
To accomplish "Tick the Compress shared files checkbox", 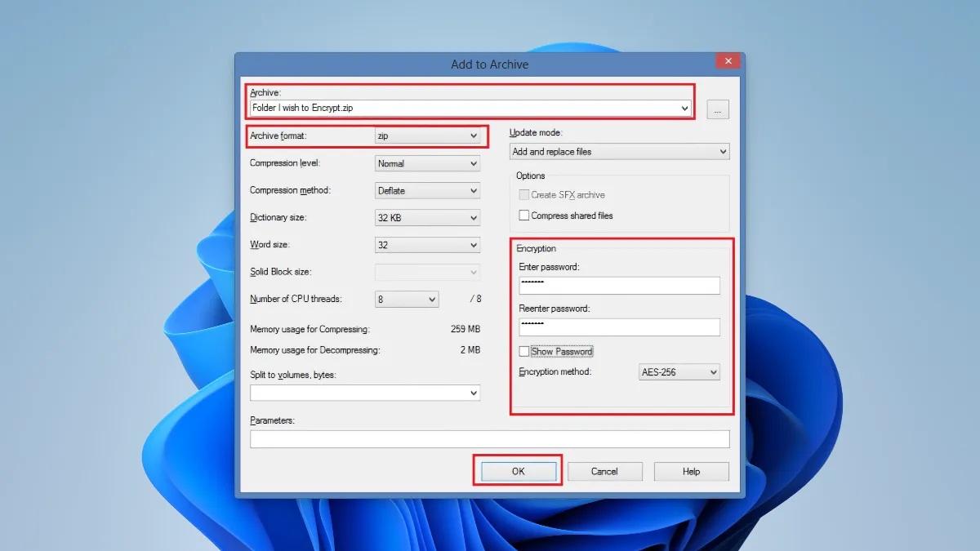I will tap(524, 216).
